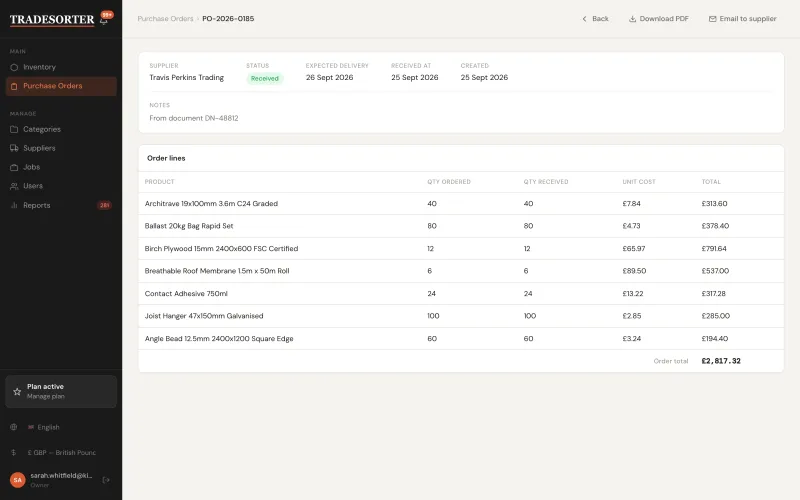Click the Manage plan link
This screenshot has width=800, height=500.
tap(45, 396)
